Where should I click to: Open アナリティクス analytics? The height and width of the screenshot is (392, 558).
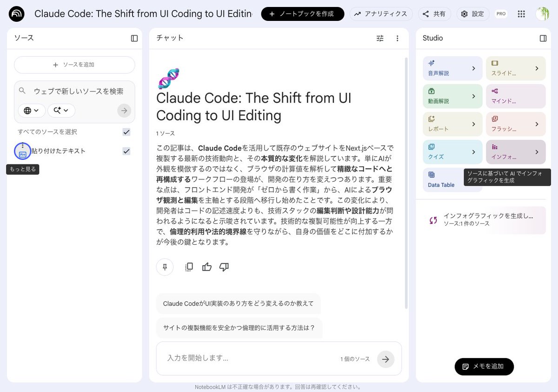(x=381, y=14)
